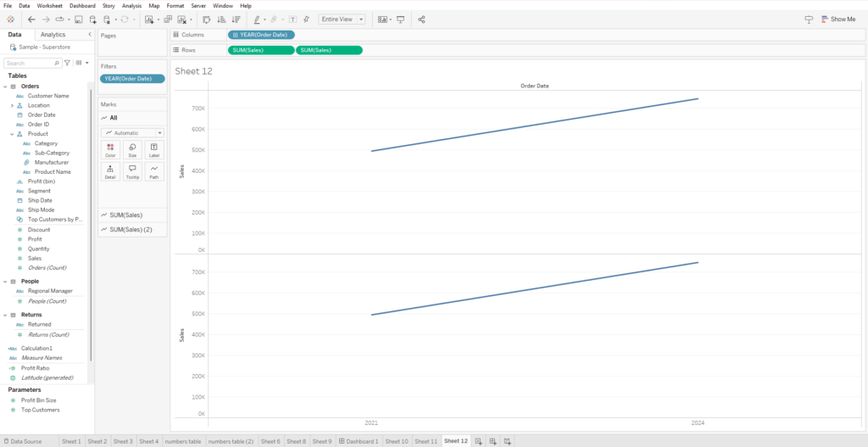Click the Presentation Mode icon
The height and width of the screenshot is (447, 868).
tap(400, 20)
